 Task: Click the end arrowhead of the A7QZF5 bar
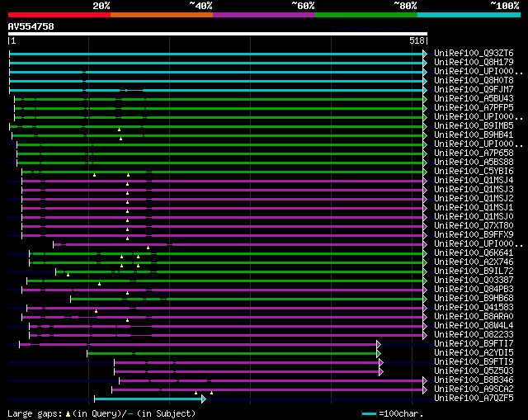click(204, 399)
